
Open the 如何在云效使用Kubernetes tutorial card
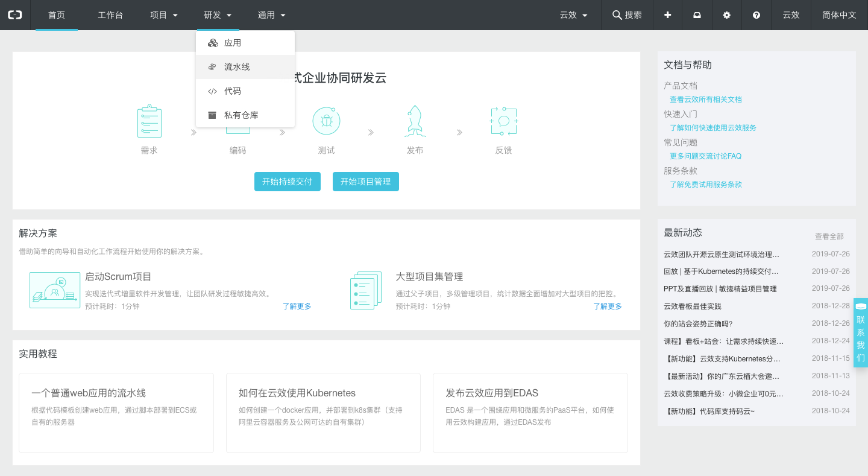[x=323, y=413]
